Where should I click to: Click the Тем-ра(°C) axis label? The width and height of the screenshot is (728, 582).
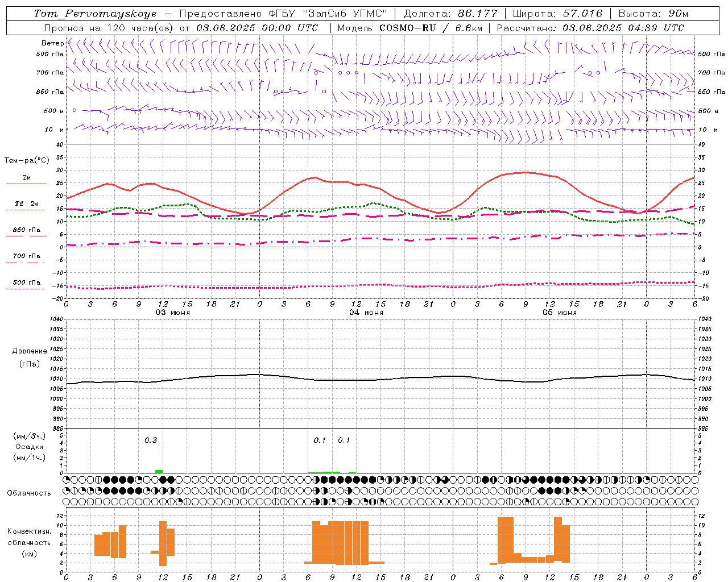pyautogui.click(x=27, y=161)
